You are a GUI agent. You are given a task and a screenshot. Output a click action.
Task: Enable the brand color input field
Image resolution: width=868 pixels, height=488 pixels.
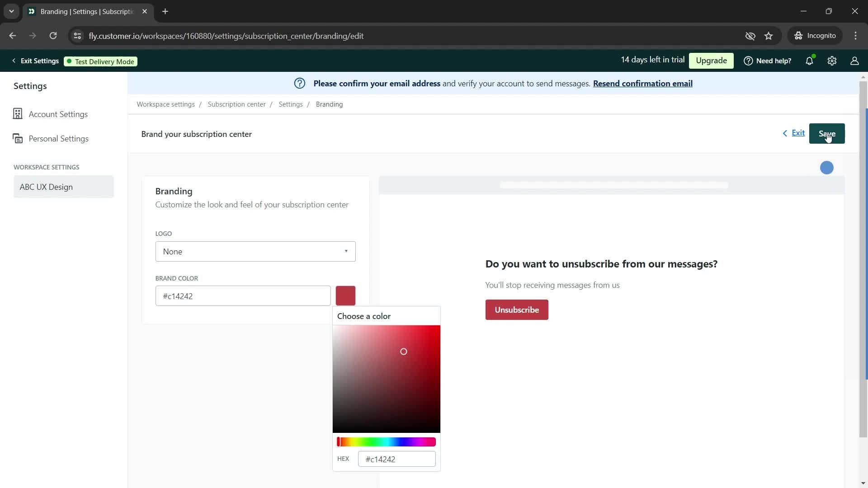(x=243, y=296)
